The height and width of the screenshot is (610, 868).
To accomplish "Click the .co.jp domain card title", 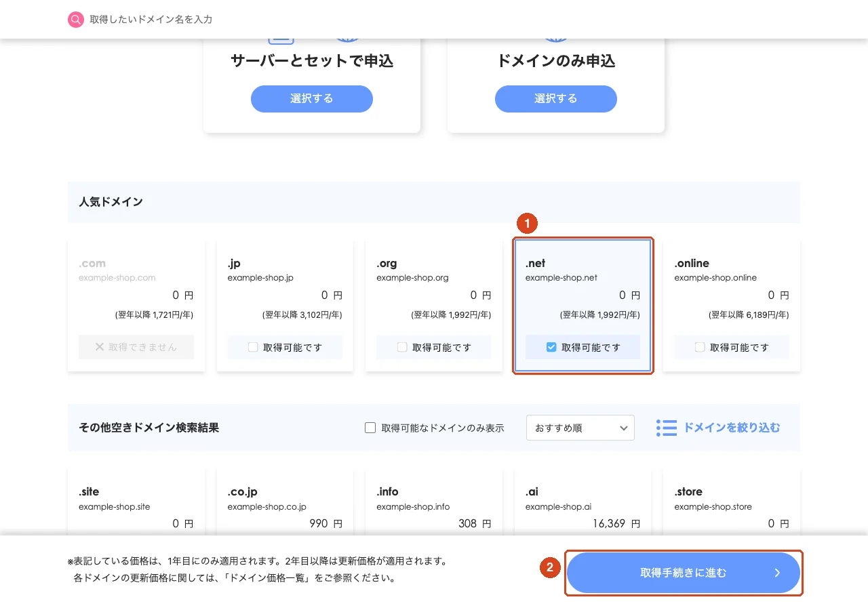I will tap(243, 491).
